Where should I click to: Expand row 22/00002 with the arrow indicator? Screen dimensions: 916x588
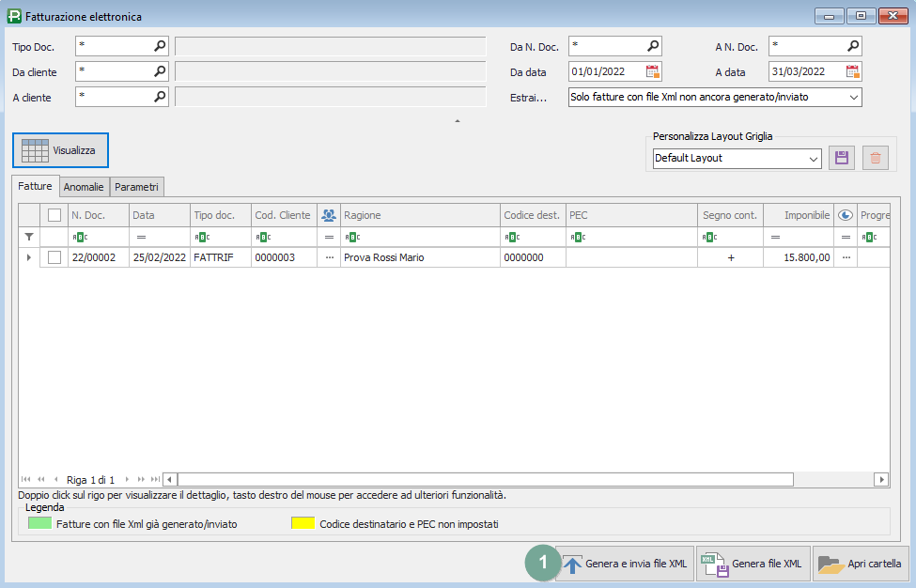29,257
